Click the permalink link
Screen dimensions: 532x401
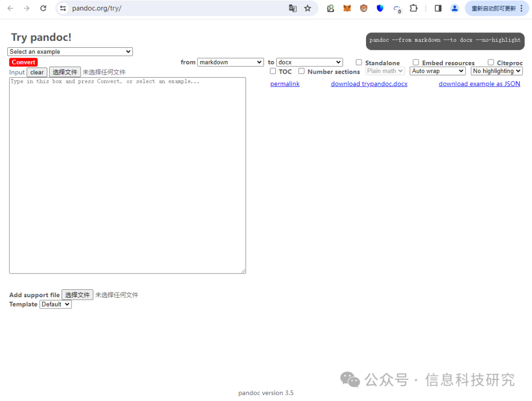pos(285,84)
